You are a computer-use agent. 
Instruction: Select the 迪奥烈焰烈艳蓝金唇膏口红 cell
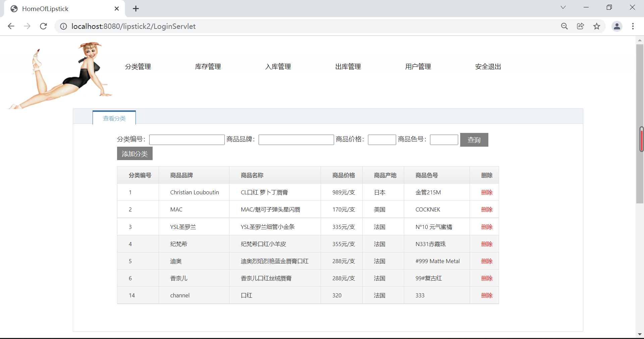coord(275,261)
